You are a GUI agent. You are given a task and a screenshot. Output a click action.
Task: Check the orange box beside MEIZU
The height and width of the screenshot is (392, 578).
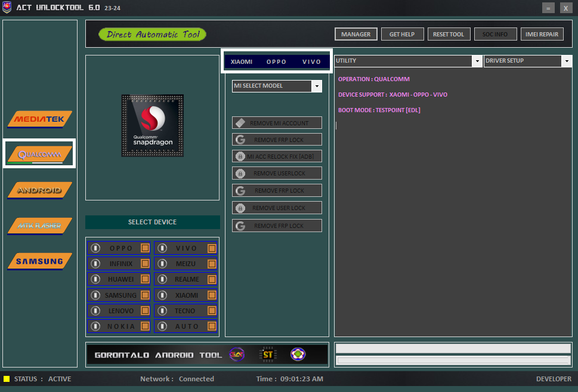(212, 264)
